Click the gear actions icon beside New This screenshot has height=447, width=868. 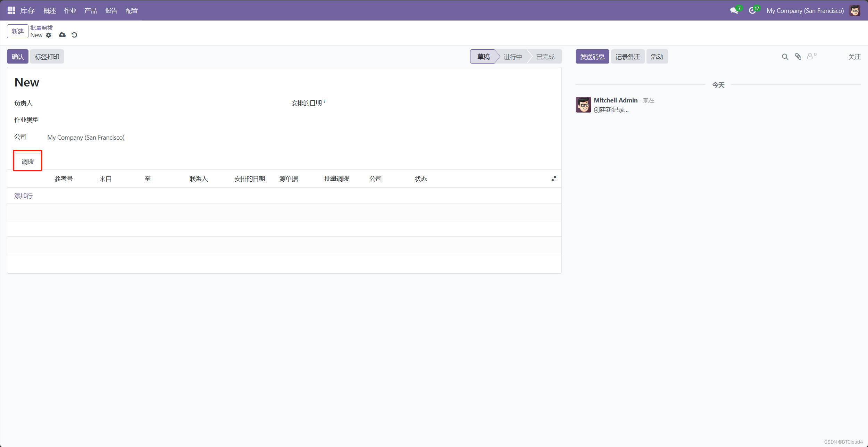click(49, 35)
